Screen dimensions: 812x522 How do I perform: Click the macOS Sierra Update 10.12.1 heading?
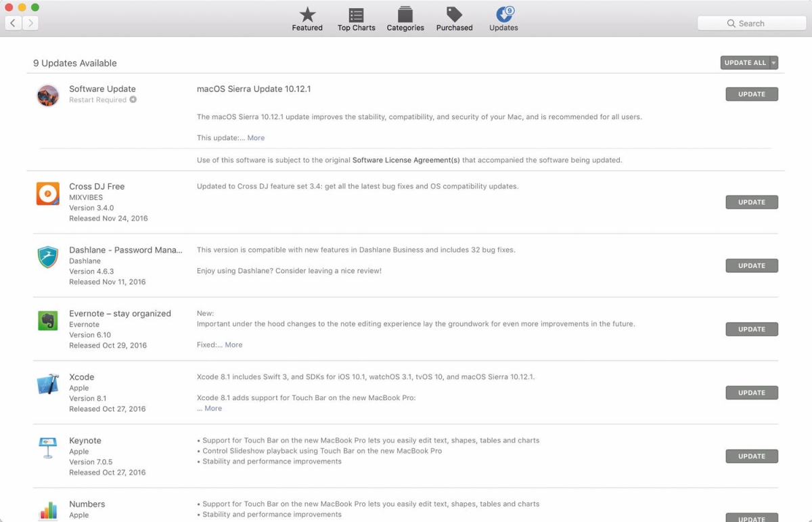[x=254, y=89]
